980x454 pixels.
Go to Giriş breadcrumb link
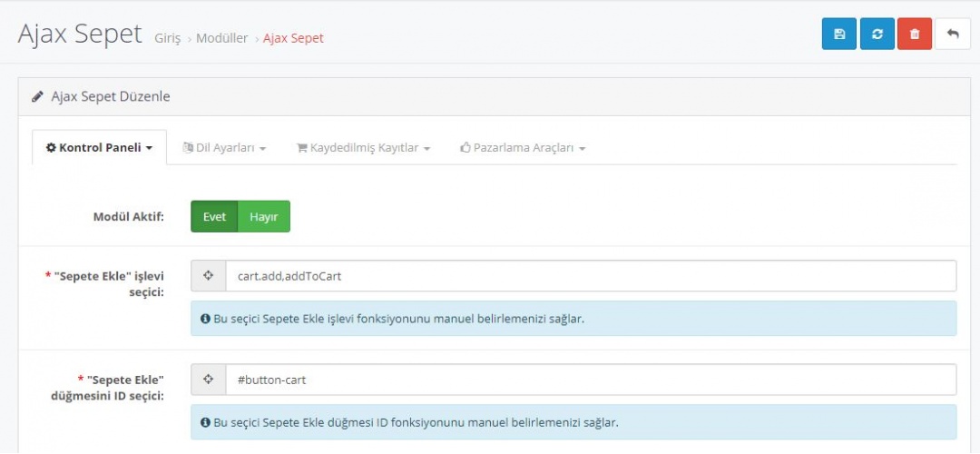(167, 38)
